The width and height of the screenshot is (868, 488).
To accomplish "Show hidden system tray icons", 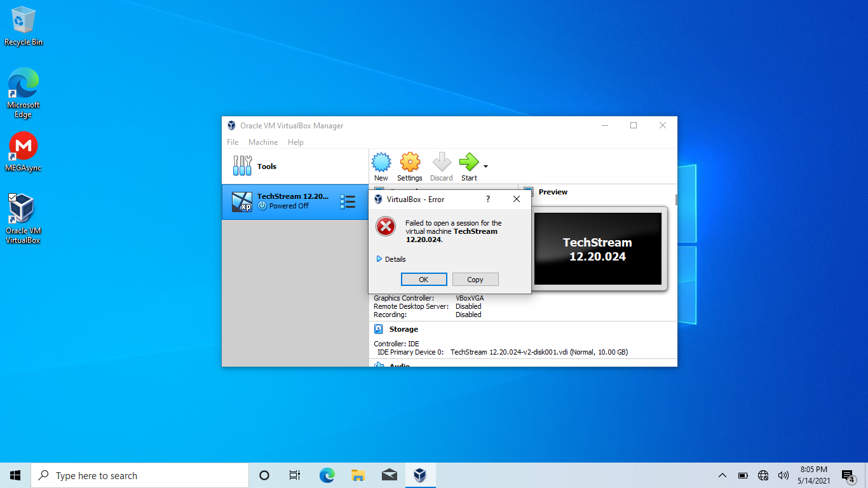I will tap(722, 475).
